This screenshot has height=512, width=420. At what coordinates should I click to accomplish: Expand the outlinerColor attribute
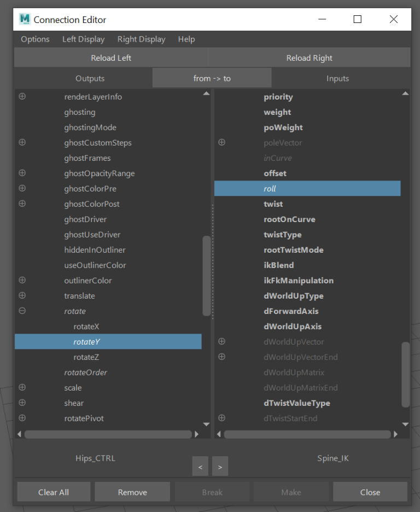(22, 281)
